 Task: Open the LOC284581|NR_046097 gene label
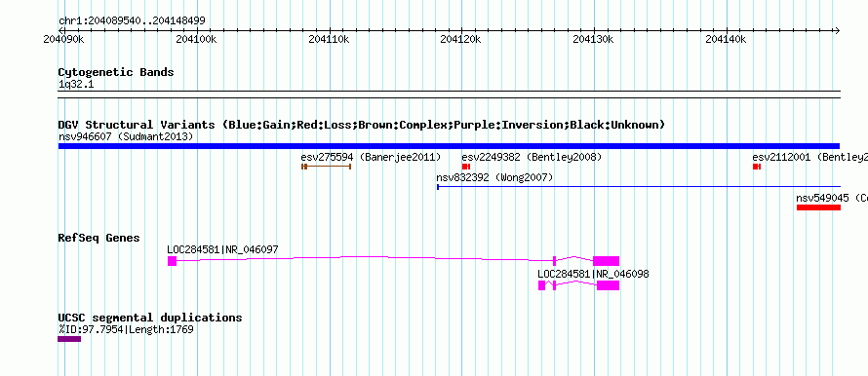222,250
